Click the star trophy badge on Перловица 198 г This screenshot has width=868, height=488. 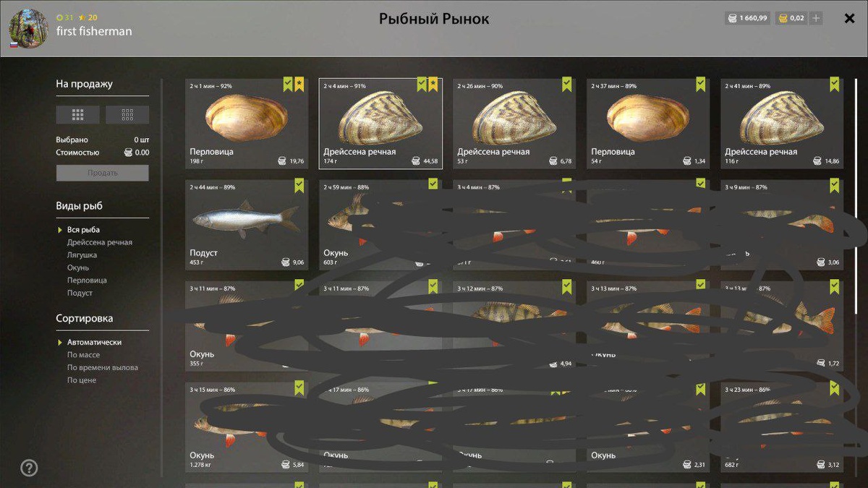(x=299, y=85)
